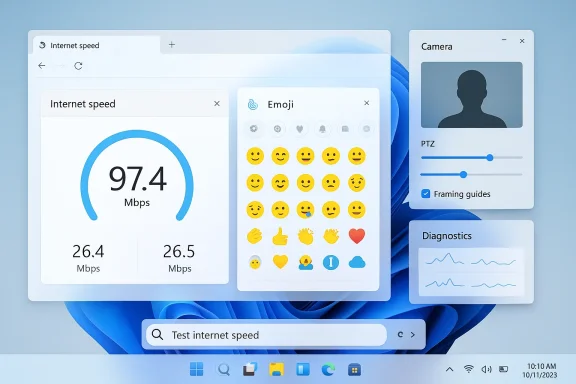Reload the page with the refresh icon
Image resolution: width=576 pixels, height=384 pixels.
(78, 66)
